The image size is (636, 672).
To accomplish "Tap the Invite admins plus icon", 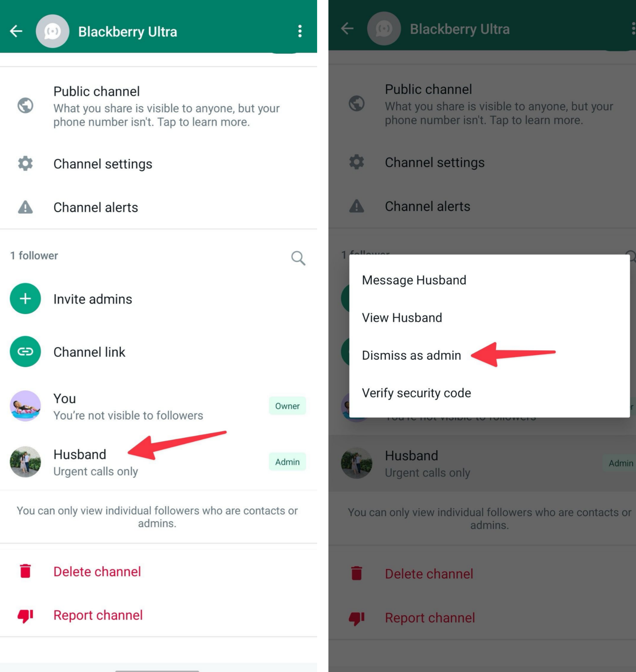I will coord(25,299).
